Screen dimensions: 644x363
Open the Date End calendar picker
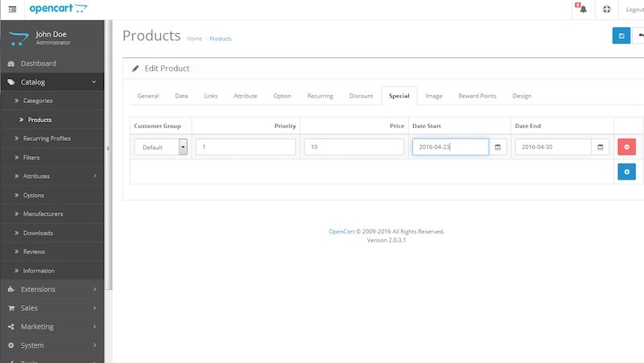(x=601, y=147)
